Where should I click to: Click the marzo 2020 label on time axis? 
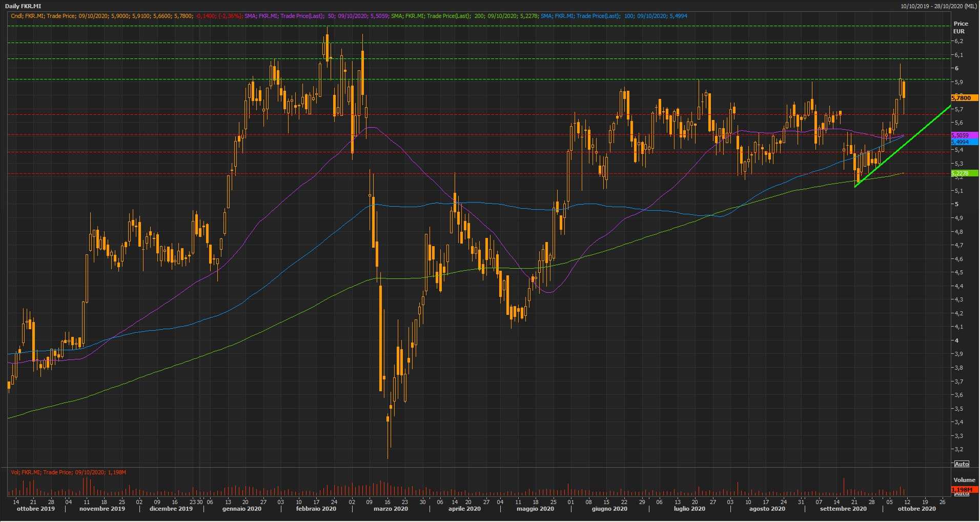point(391,509)
